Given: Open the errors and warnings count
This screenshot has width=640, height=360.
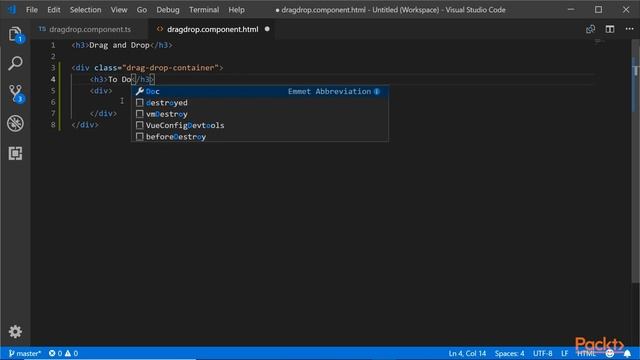Looking at the screenshot, I should point(63,353).
